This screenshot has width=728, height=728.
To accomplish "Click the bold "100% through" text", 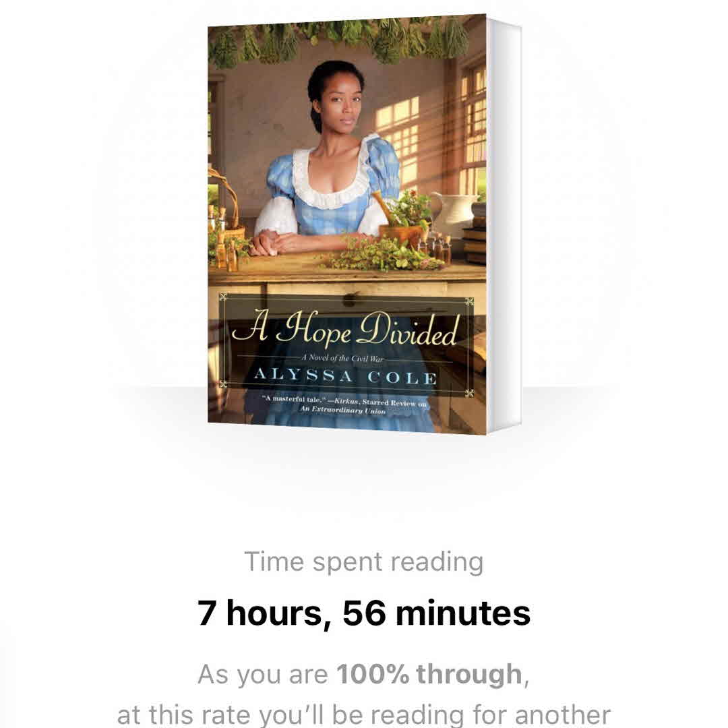I will point(429,673).
